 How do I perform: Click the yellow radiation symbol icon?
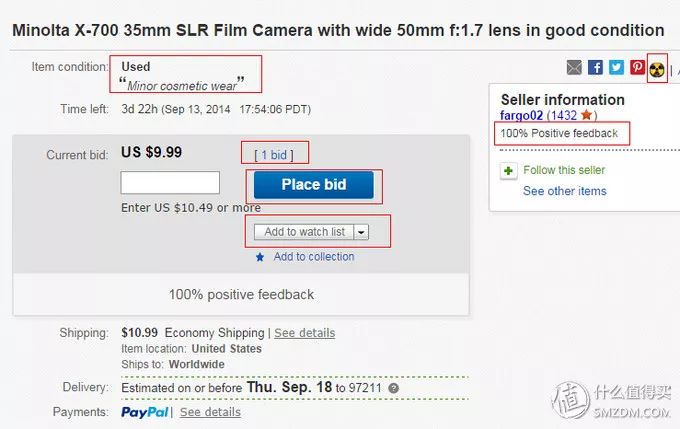pos(657,69)
